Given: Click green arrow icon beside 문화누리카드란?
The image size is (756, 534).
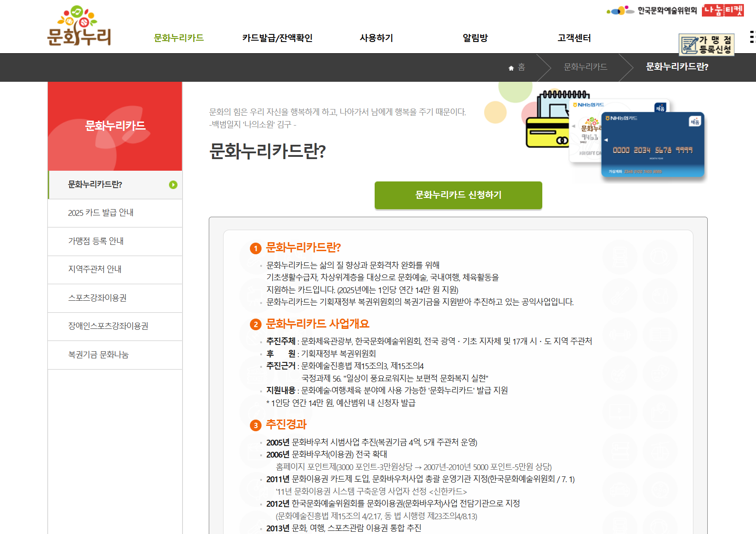Looking at the screenshot, I should [173, 185].
